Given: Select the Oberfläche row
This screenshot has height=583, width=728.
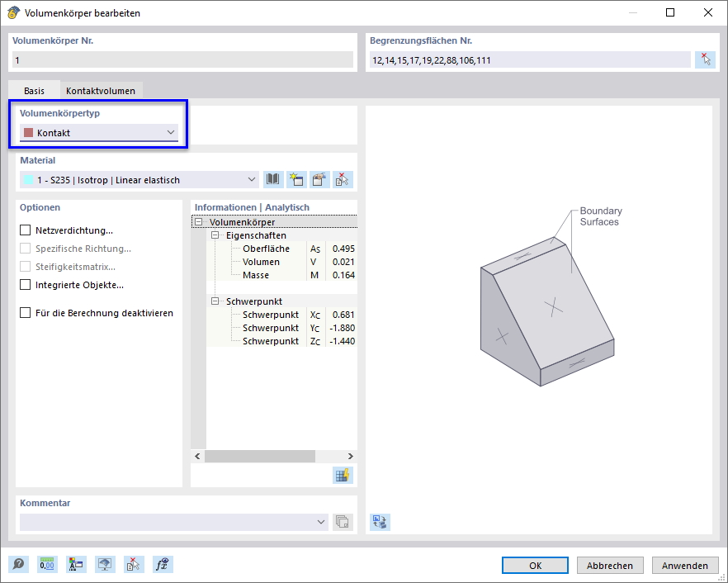Looking at the screenshot, I should pyautogui.click(x=281, y=249).
